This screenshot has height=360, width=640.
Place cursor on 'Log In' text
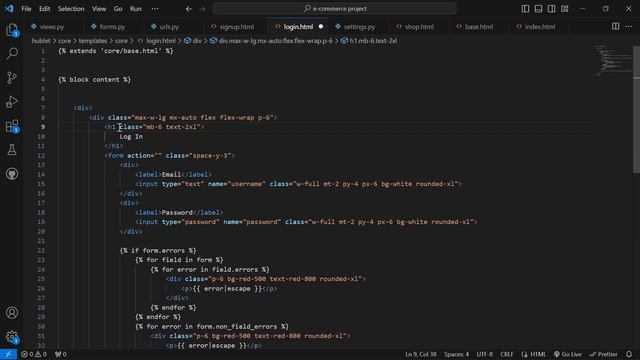pyautogui.click(x=131, y=136)
